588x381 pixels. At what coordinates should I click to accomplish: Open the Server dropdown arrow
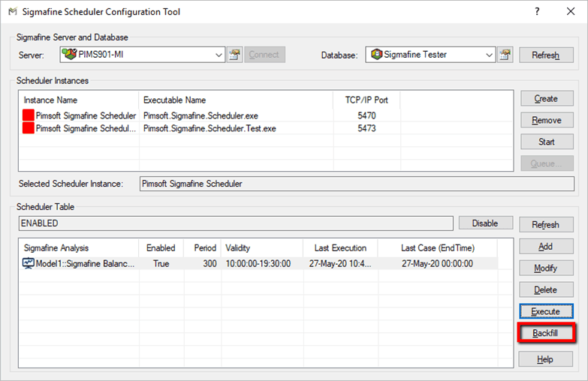pos(219,55)
